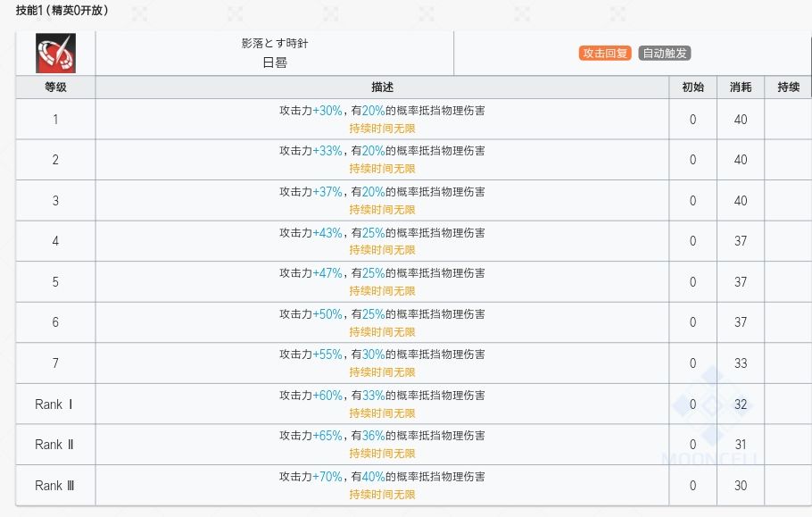The width and height of the screenshot is (812, 517).
Task: Click 持续时间无限 in level 1 row
Action: coord(382,129)
